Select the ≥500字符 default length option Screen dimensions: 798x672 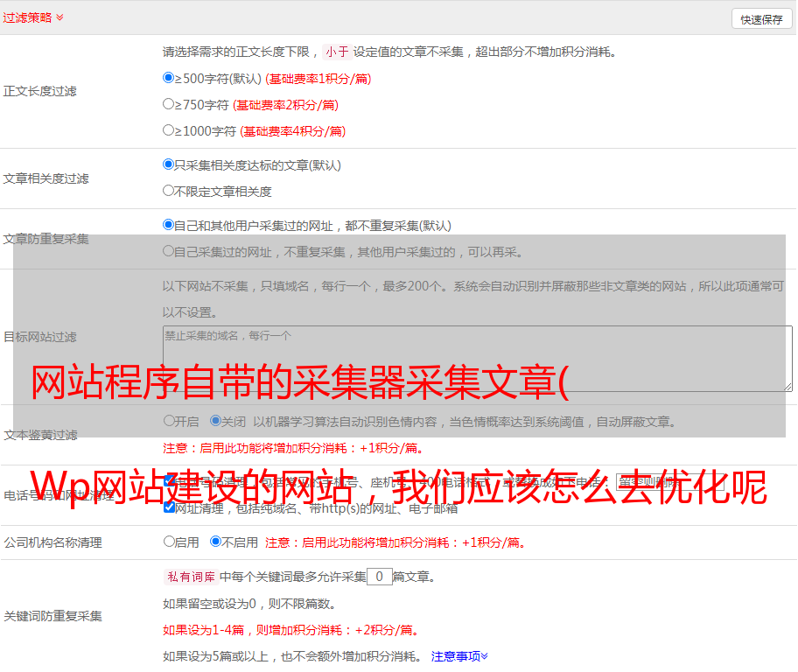168,78
